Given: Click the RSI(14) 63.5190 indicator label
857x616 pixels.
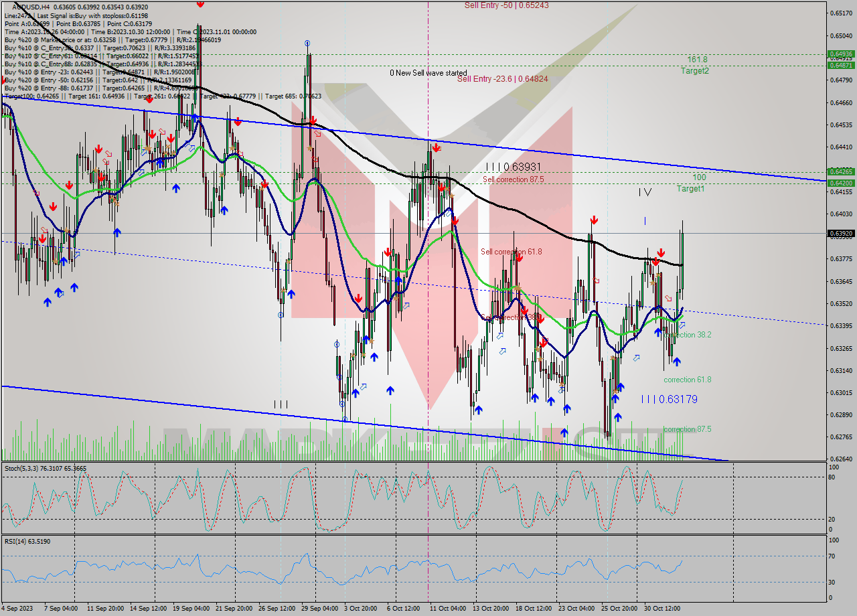Looking at the screenshot, I should (x=27, y=541).
